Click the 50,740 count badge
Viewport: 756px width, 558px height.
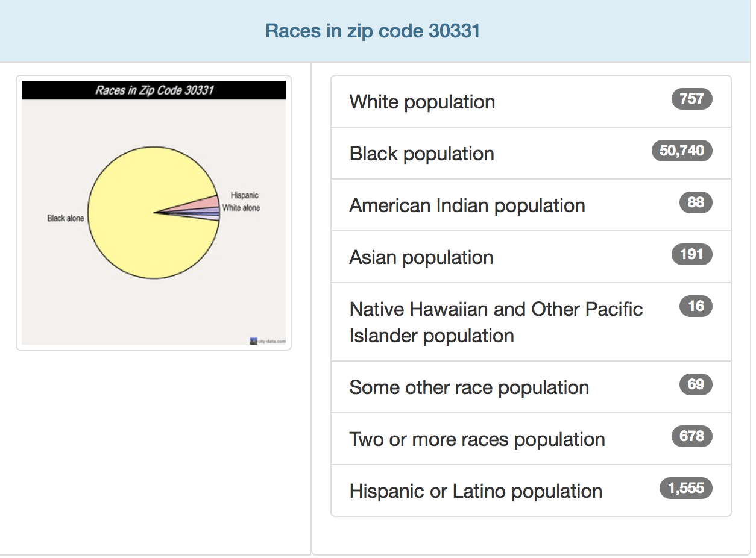tap(682, 151)
